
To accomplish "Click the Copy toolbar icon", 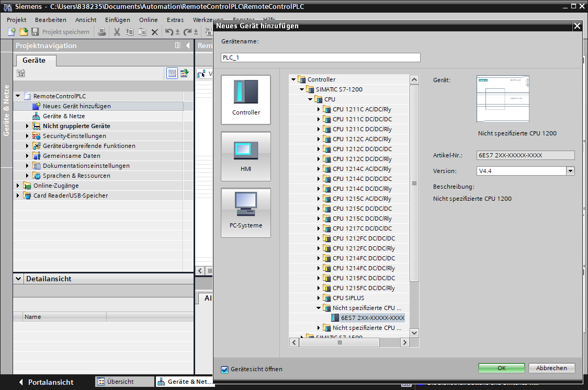I will (x=129, y=32).
